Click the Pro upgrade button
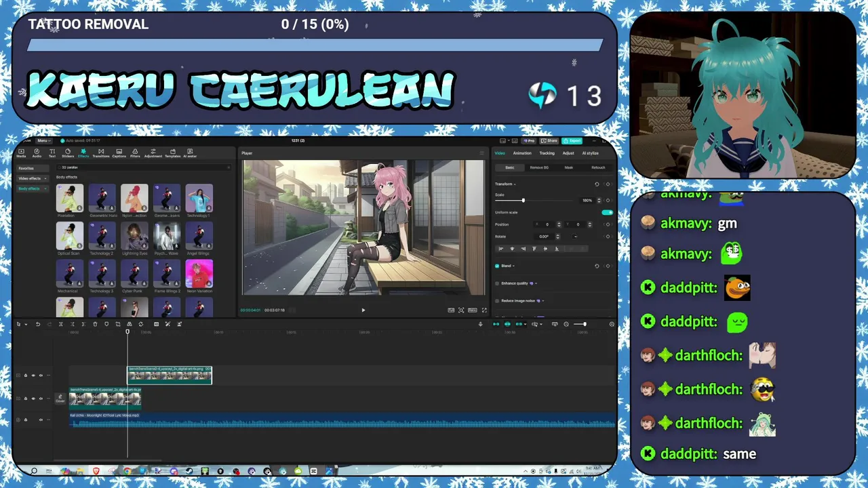868x488 pixels. tap(529, 140)
